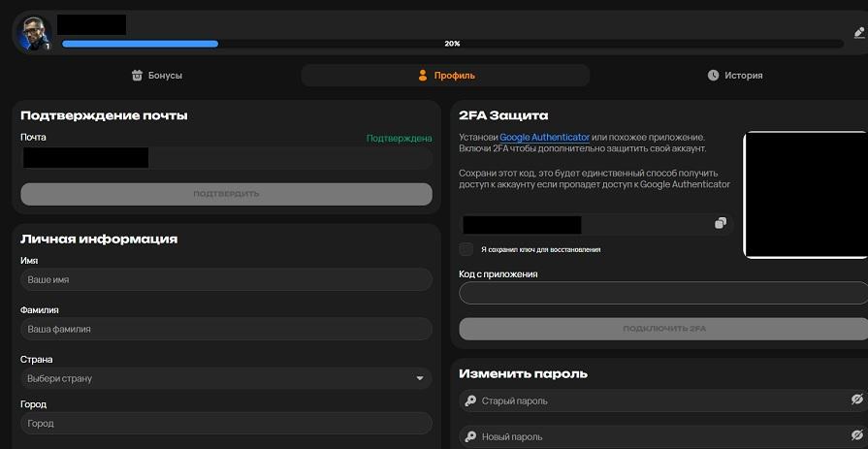Click the 2FA QR code image
The width and height of the screenshot is (868, 449).
[x=806, y=195]
